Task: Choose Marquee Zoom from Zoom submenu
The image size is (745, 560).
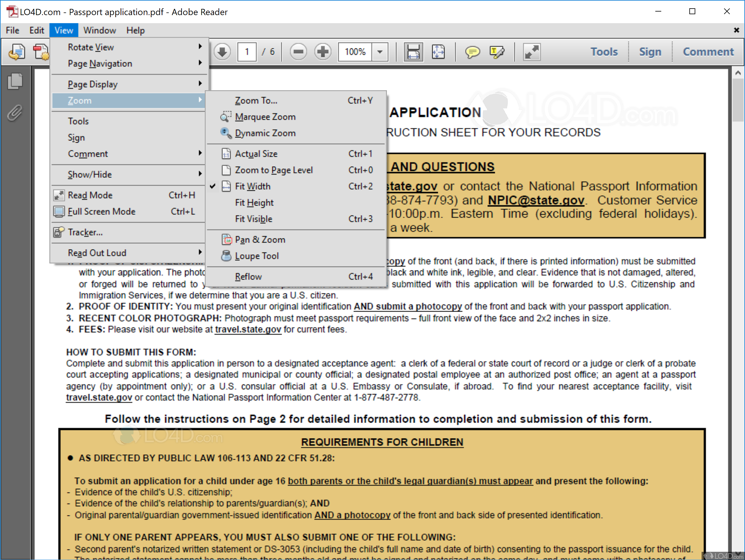Action: [x=265, y=117]
